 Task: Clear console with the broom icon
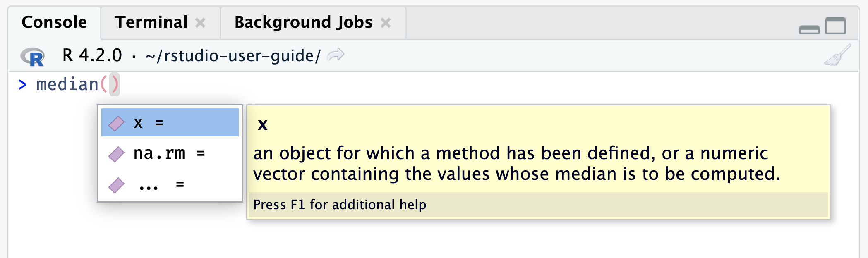(837, 55)
